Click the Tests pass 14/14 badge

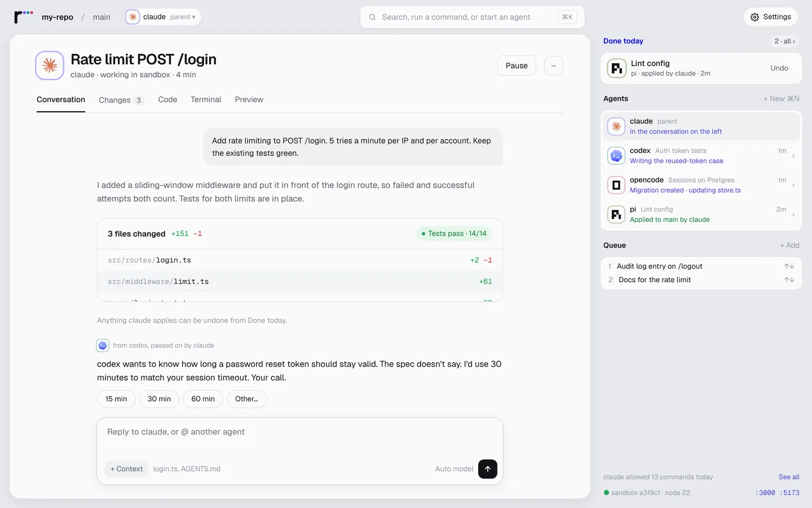[454, 234]
